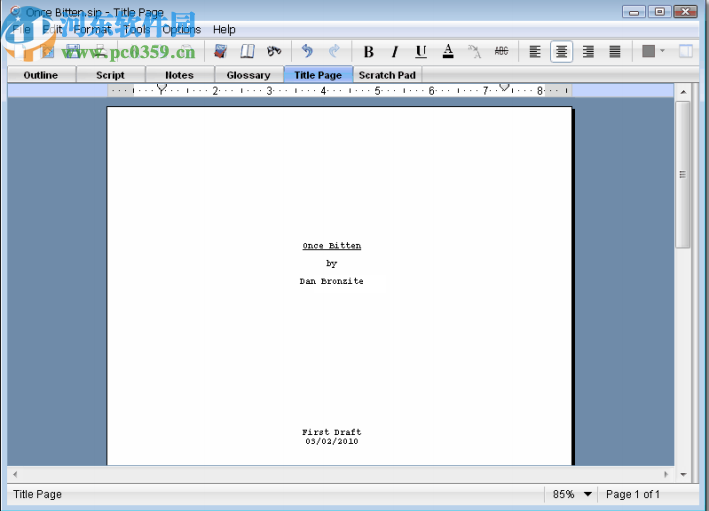Undo the last action
The width and height of the screenshot is (709, 511).
pos(307,51)
